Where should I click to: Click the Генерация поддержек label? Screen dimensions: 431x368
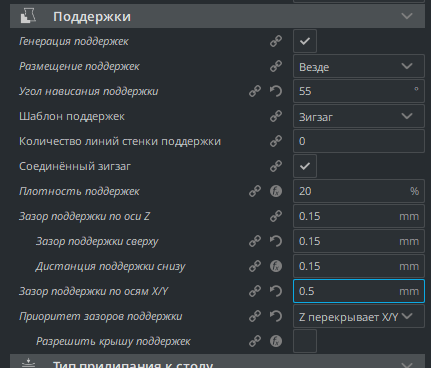(x=74, y=41)
